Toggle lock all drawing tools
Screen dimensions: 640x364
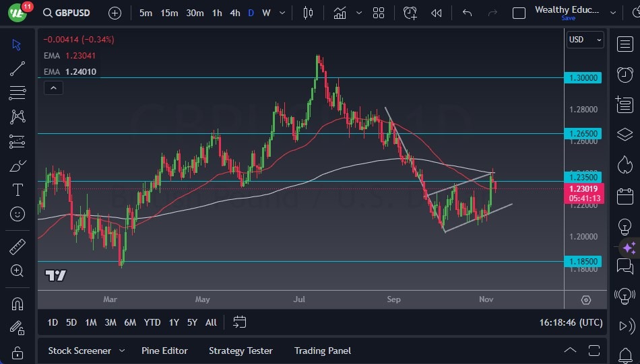[18, 353]
